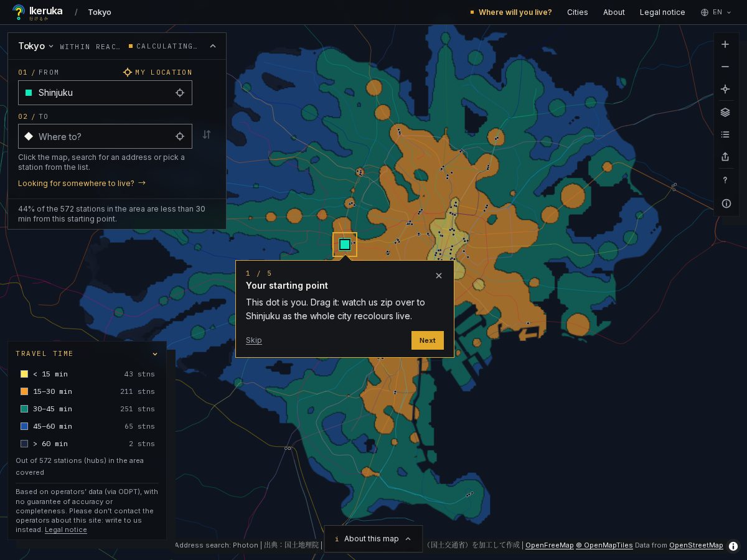
Task: Skip the onboarding tour
Action: click(254, 340)
